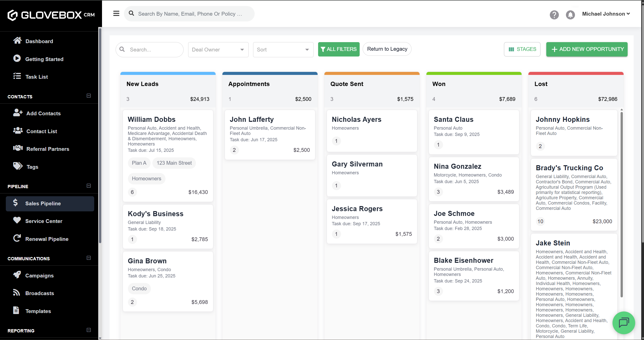This screenshot has height=340, width=644.
Task: Open Contact List group icon
Action: (x=18, y=130)
